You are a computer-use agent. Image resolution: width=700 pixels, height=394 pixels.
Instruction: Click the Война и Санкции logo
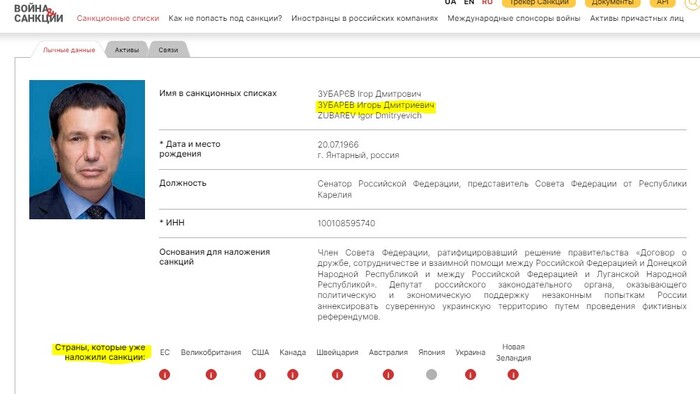[x=38, y=13]
